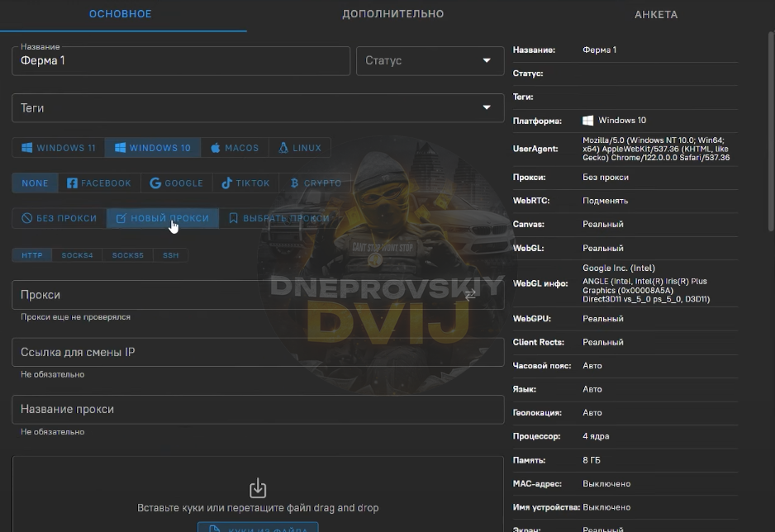Select the macOS platform
The height and width of the screenshot is (532, 775).
coord(235,148)
